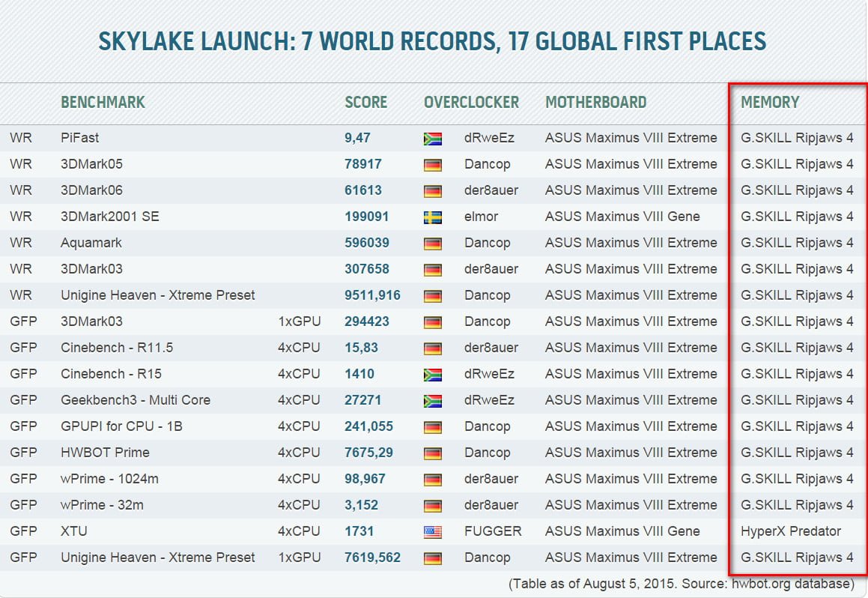Click the US flag beside FUGGER
Screen dimensions: 868x598
pyautogui.click(x=432, y=532)
